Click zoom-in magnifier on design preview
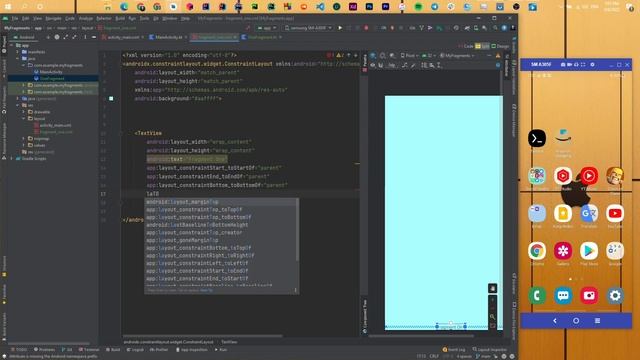Screen dimensions: 640x360 point(493,317)
